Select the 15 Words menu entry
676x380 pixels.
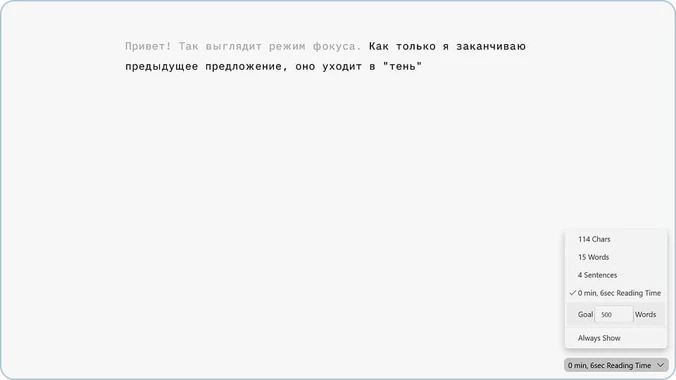click(615, 257)
